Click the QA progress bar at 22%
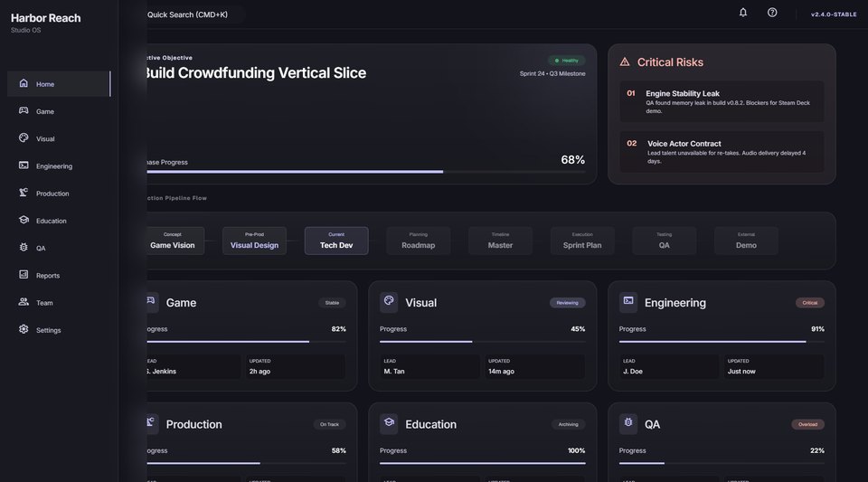Viewport: 868px width, 482px height. pos(722,463)
